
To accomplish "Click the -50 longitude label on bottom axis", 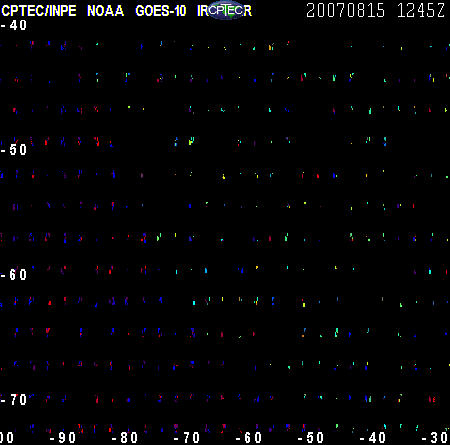I will coord(311,438).
